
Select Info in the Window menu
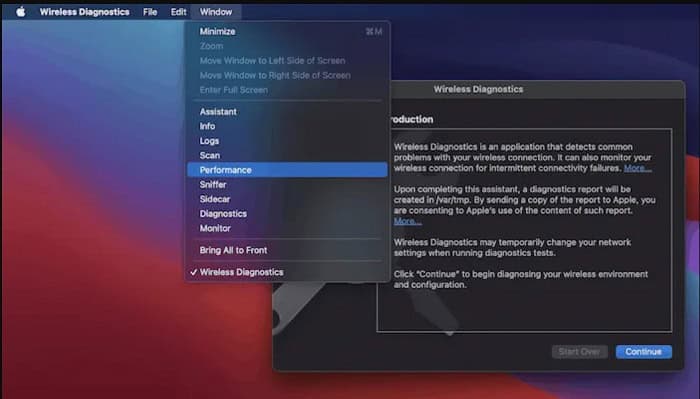click(287, 126)
